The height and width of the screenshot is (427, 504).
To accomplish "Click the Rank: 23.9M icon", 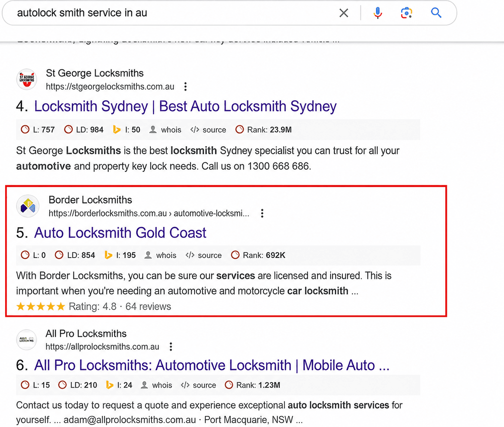I will pyautogui.click(x=240, y=130).
